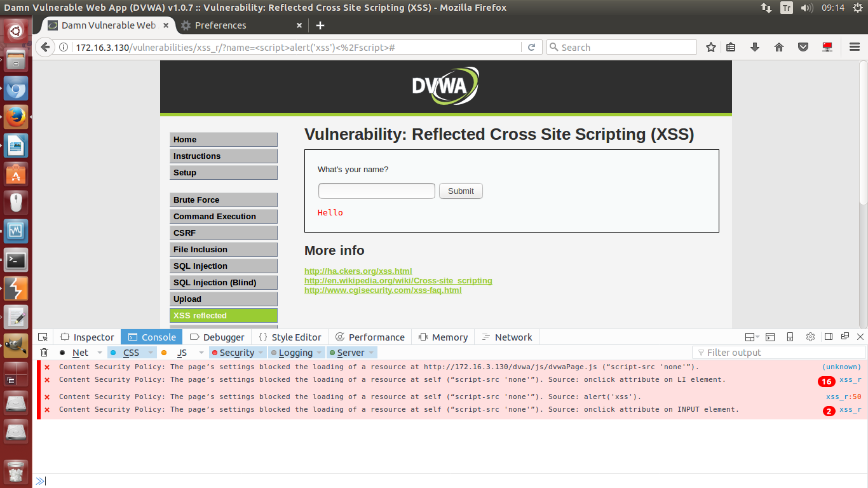Viewport: 868px width, 488px height.
Task: Open Trash from the Ubuntu dock
Action: [16, 471]
